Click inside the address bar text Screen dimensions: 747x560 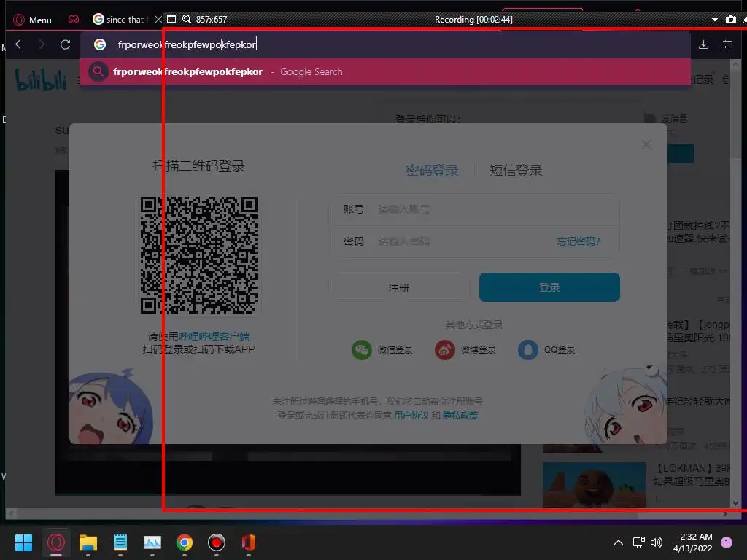pos(187,44)
